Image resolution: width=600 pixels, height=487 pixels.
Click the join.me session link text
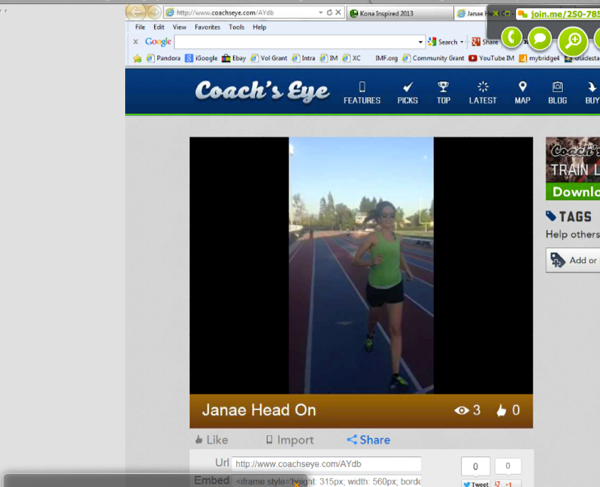pyautogui.click(x=565, y=14)
